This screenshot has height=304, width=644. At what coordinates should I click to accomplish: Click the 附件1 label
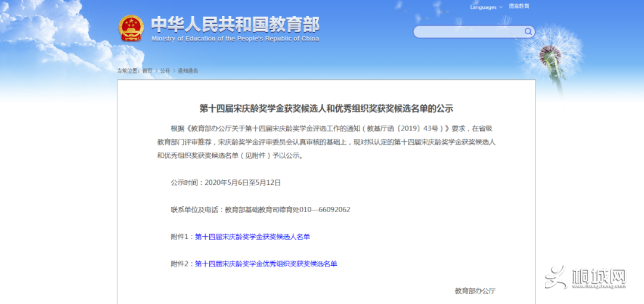pos(182,237)
